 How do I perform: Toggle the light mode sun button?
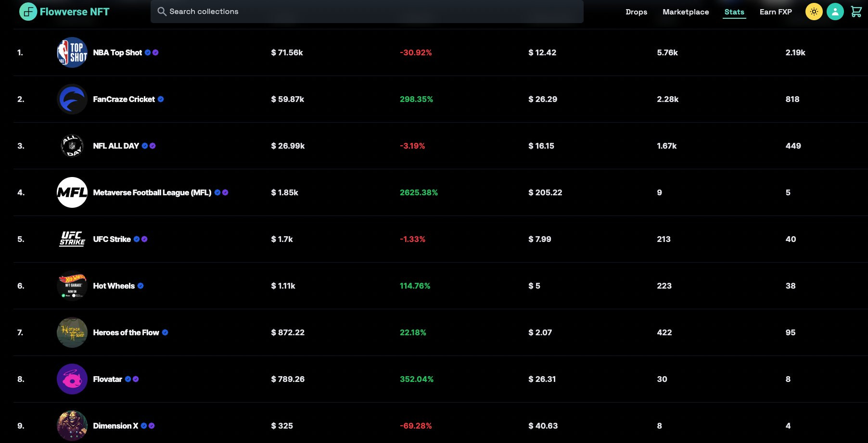point(814,12)
